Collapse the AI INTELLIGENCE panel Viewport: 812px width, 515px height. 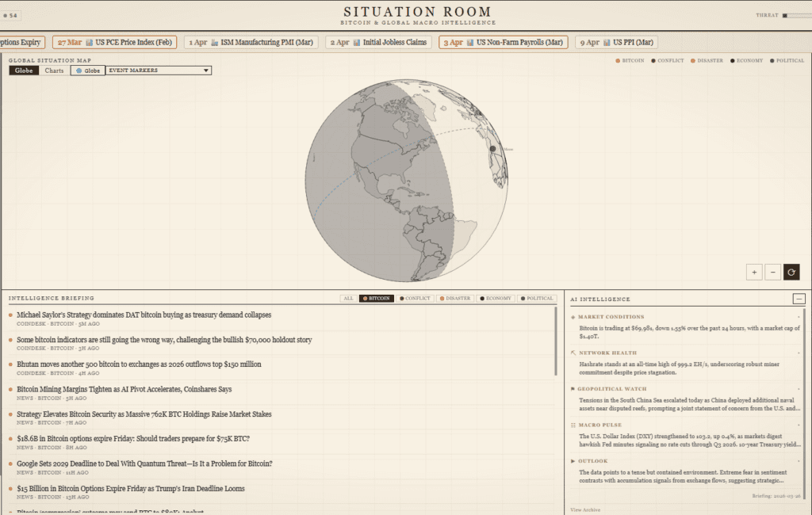[798, 299]
